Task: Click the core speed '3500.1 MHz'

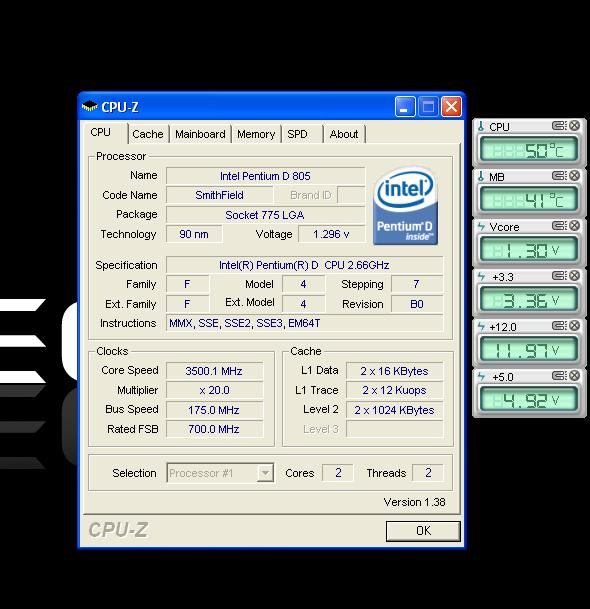Action: tap(214, 371)
